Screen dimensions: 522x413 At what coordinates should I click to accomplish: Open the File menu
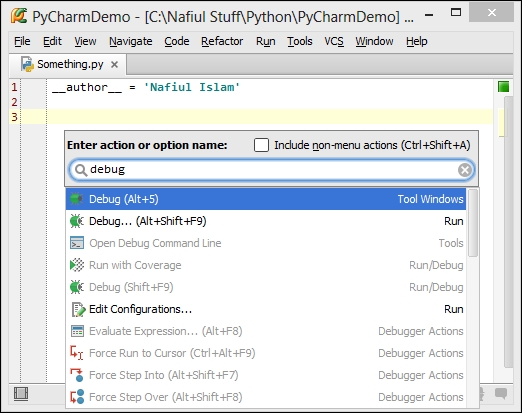click(22, 41)
